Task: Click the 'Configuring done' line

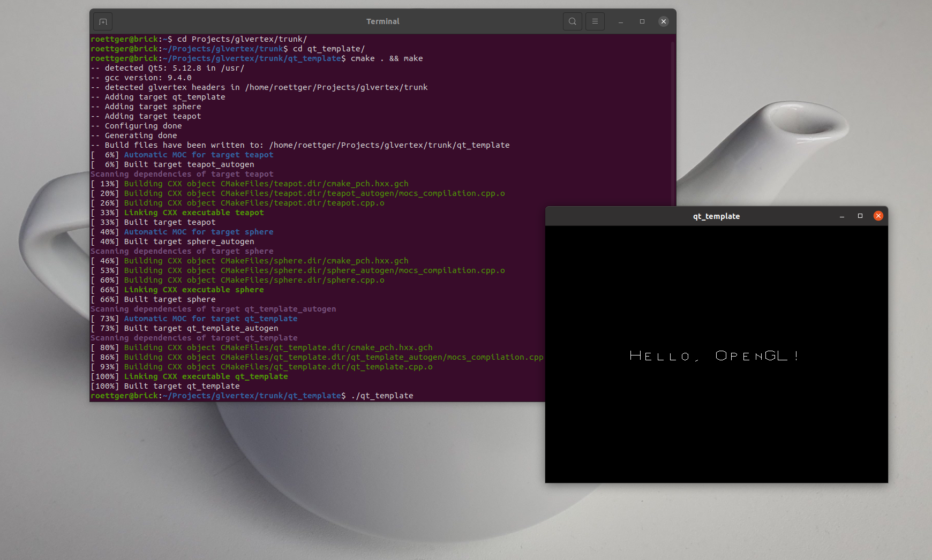Action: [x=137, y=126]
